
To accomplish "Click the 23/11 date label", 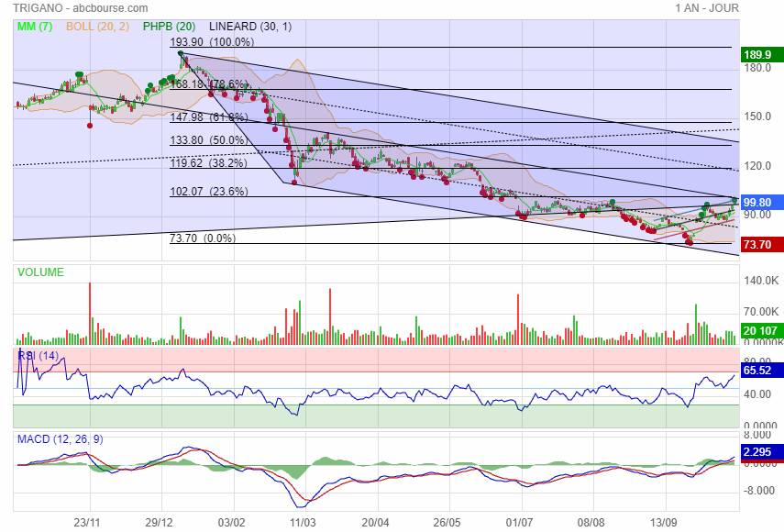I will [87, 523].
